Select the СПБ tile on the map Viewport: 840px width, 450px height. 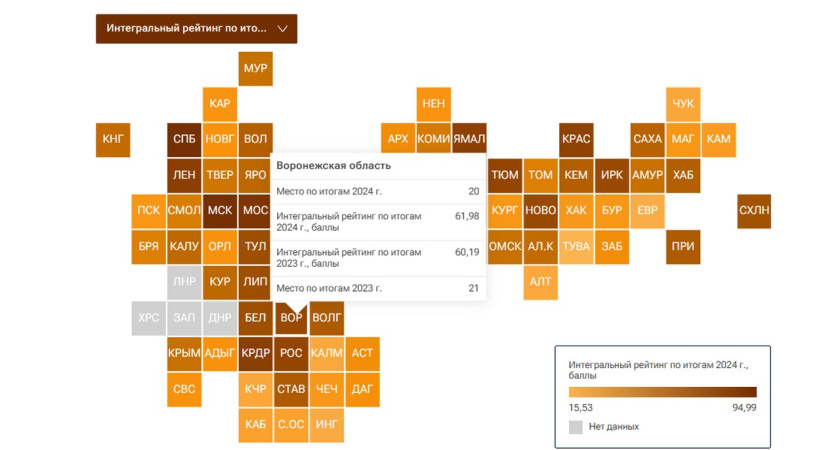coord(184,139)
